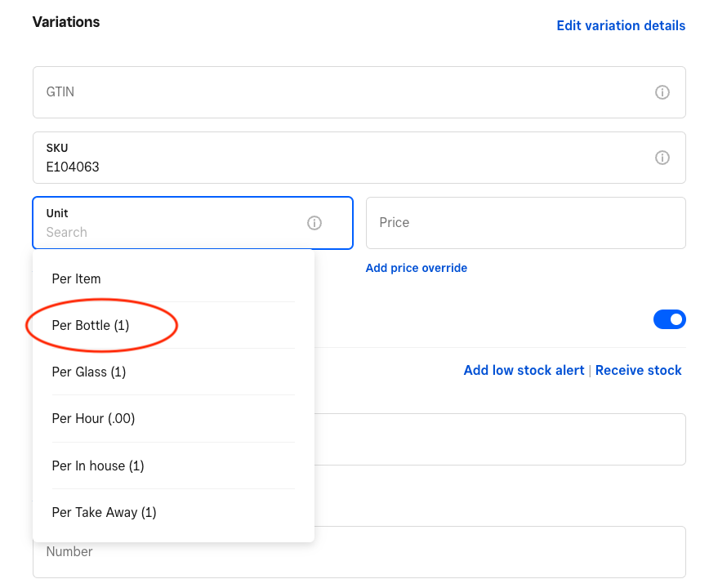
Task: Click the GTIN field info icon
Action: 662,92
